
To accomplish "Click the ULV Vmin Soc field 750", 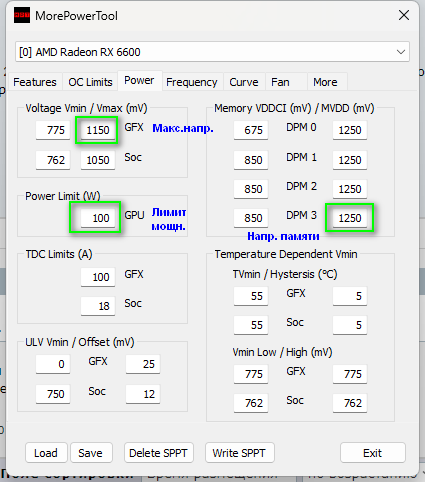I will (x=53, y=394).
